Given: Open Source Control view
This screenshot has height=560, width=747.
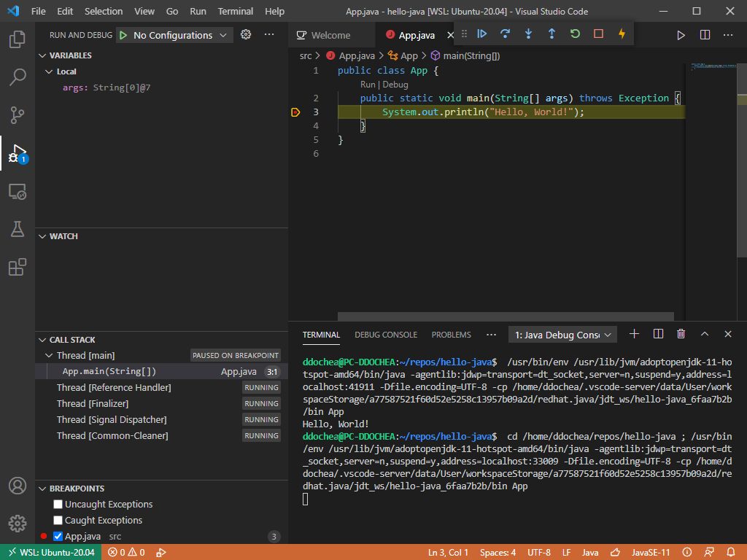Looking at the screenshot, I should tap(18, 114).
